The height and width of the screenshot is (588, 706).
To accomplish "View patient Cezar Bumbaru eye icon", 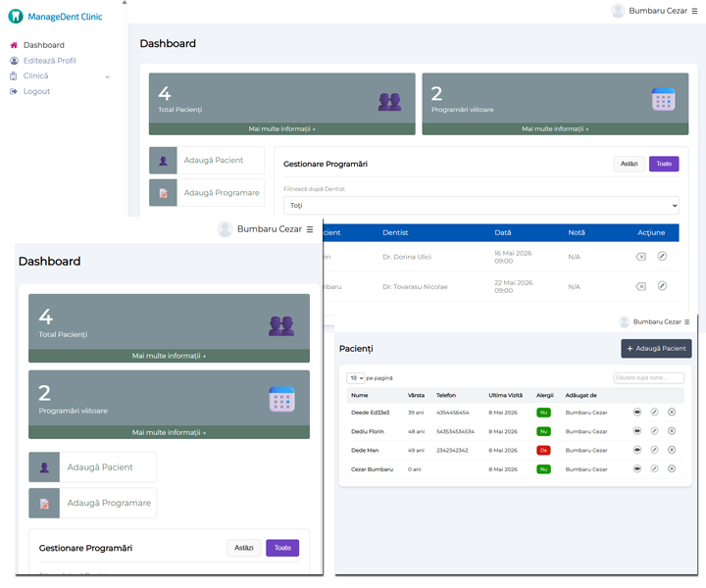I will (637, 468).
